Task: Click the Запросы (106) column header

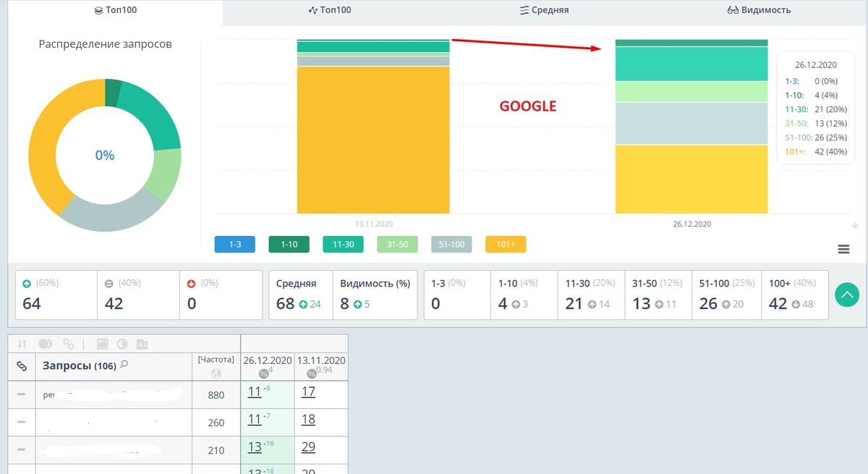Action: tap(80, 366)
